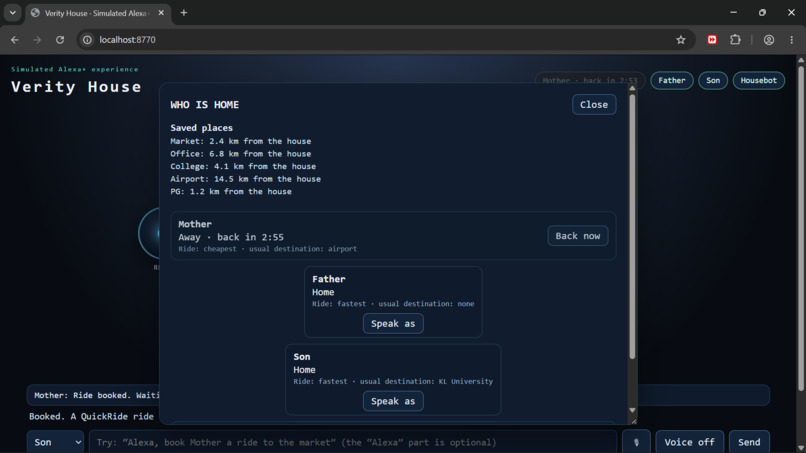Click the 'Verity House' page heading

pyautogui.click(x=76, y=86)
